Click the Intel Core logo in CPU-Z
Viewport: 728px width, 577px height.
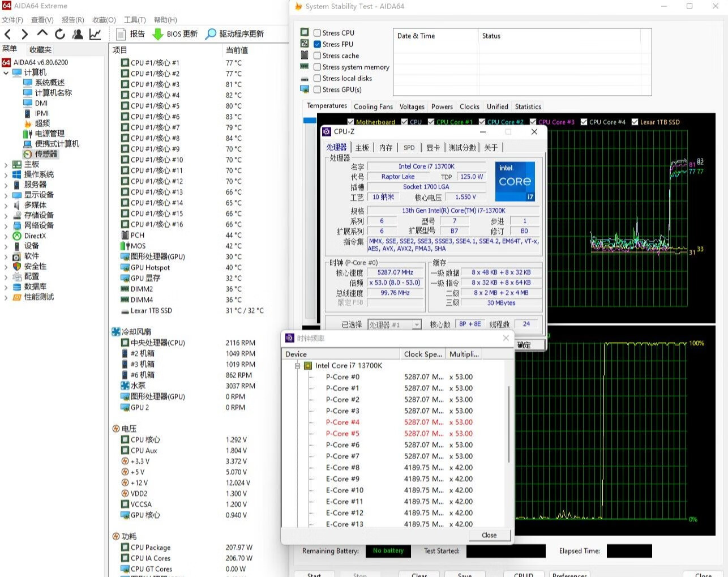(x=515, y=182)
